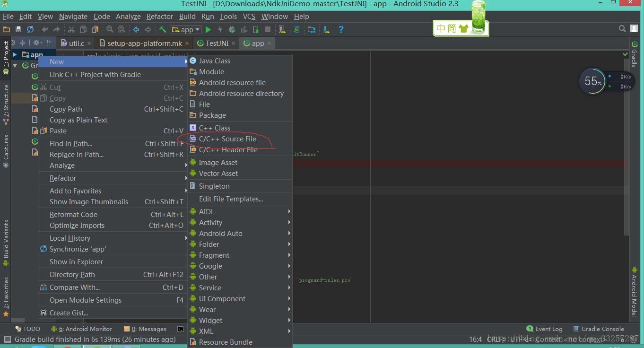644x348 pixels.
Task: Collapse the Gradle Scripts tree node
Action: tap(15, 65)
